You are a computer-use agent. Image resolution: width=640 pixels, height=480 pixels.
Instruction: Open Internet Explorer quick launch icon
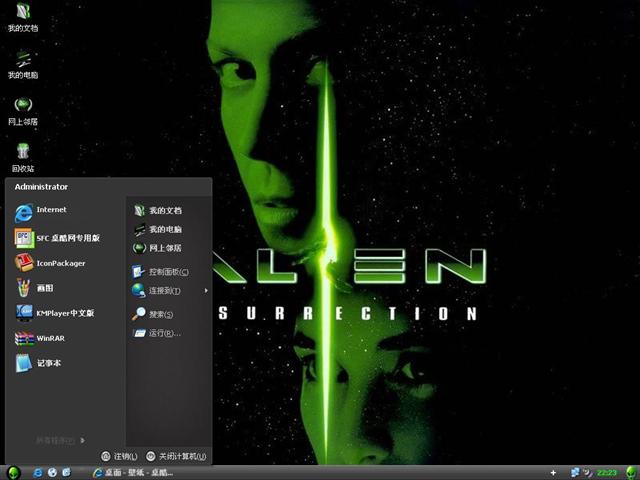click(38, 473)
